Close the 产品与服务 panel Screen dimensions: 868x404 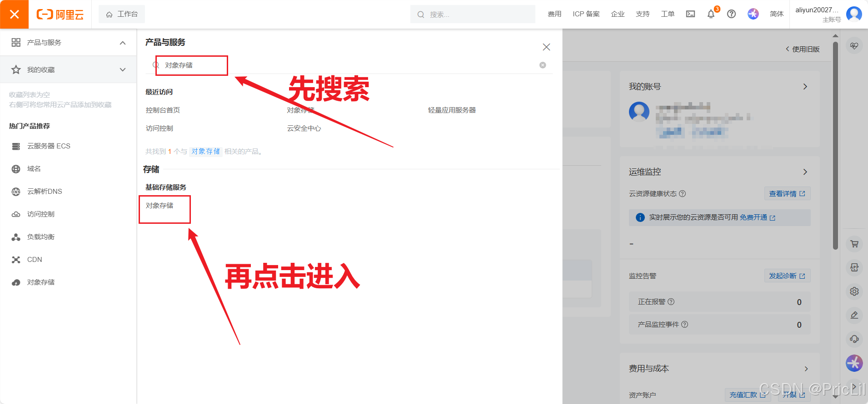(546, 47)
